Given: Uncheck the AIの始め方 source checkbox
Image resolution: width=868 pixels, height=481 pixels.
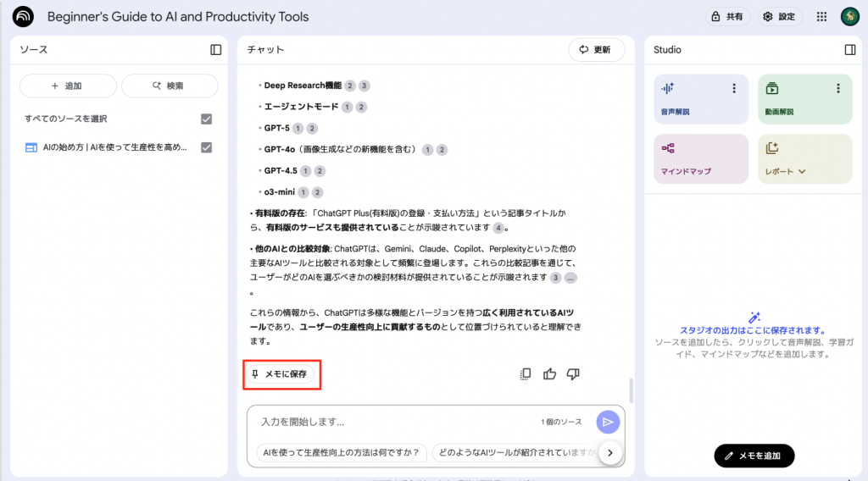Looking at the screenshot, I should 206,147.
